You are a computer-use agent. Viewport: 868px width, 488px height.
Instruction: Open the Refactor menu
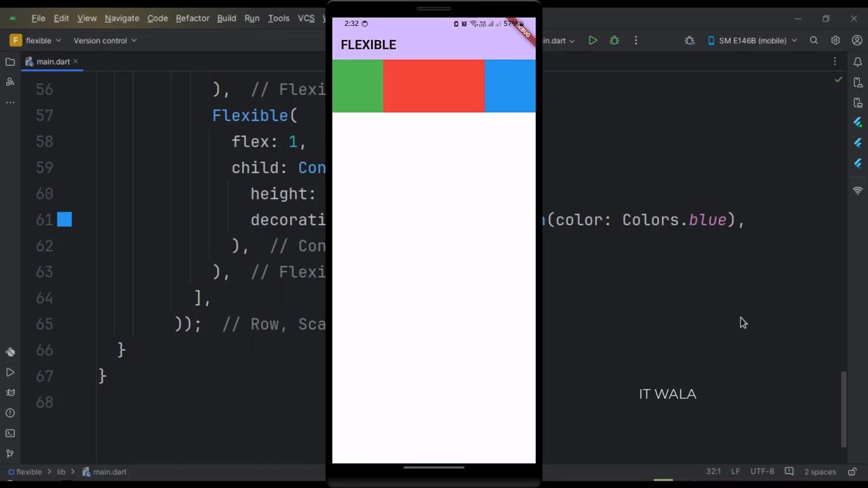(x=192, y=18)
